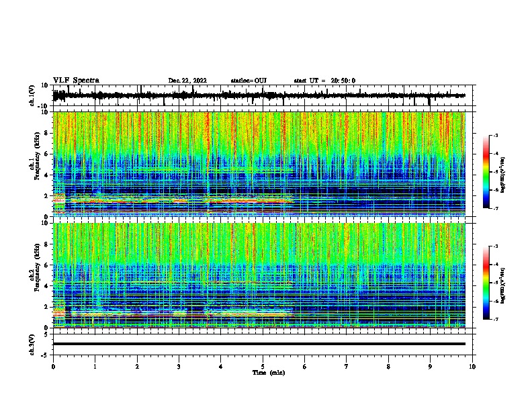Click the 2 kHz tick label on ch.2 spectrogram

[47, 307]
